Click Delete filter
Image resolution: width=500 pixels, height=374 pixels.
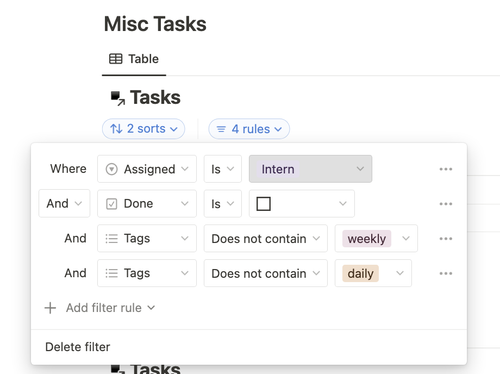(78, 347)
